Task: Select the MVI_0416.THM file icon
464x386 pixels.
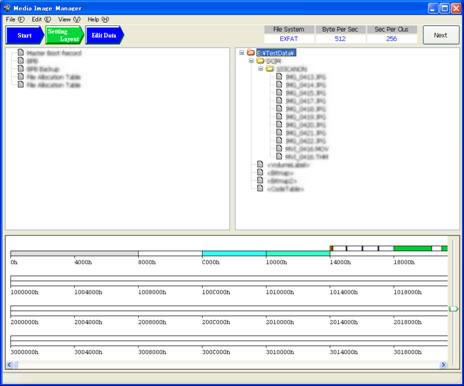Action: 279,157
